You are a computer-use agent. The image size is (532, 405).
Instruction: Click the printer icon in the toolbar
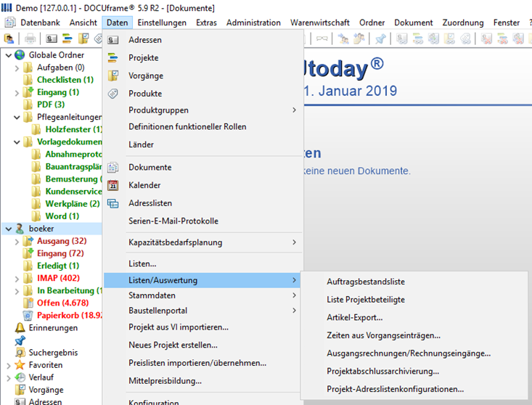[30, 38]
